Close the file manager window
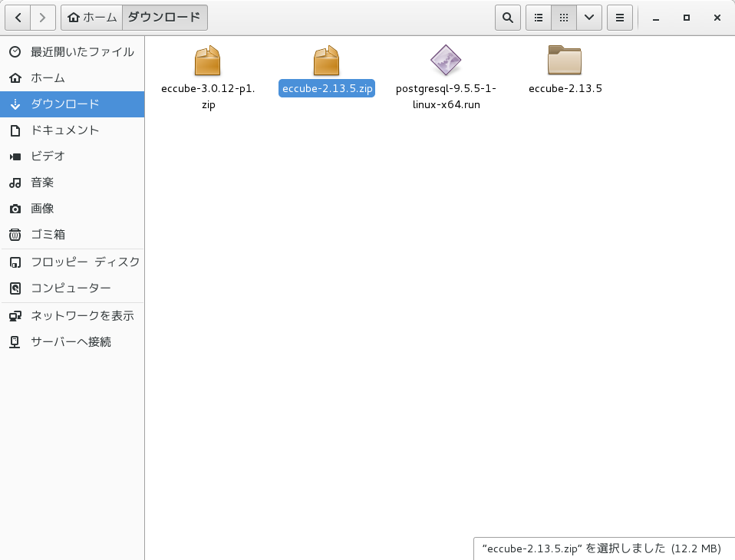The image size is (735, 560). [x=717, y=18]
